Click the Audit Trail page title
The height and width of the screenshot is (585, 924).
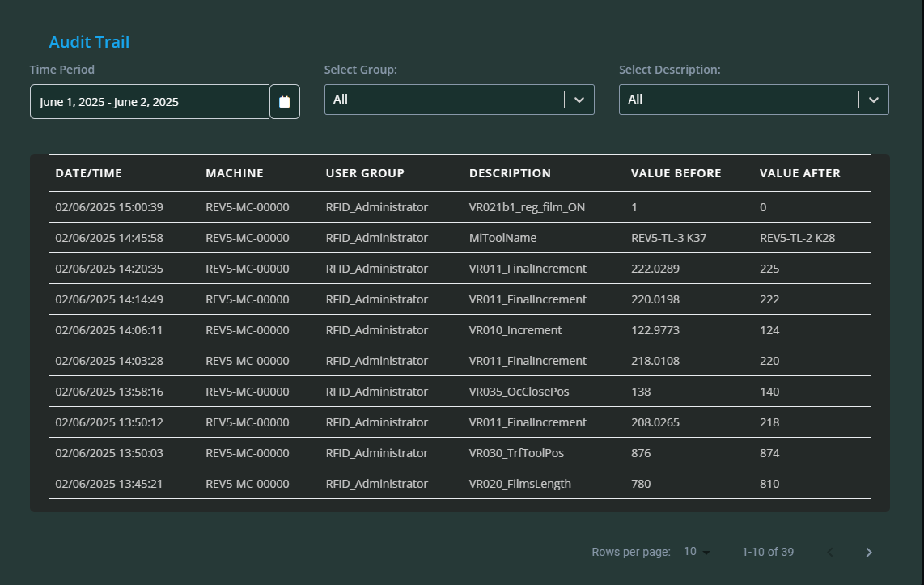pos(89,42)
